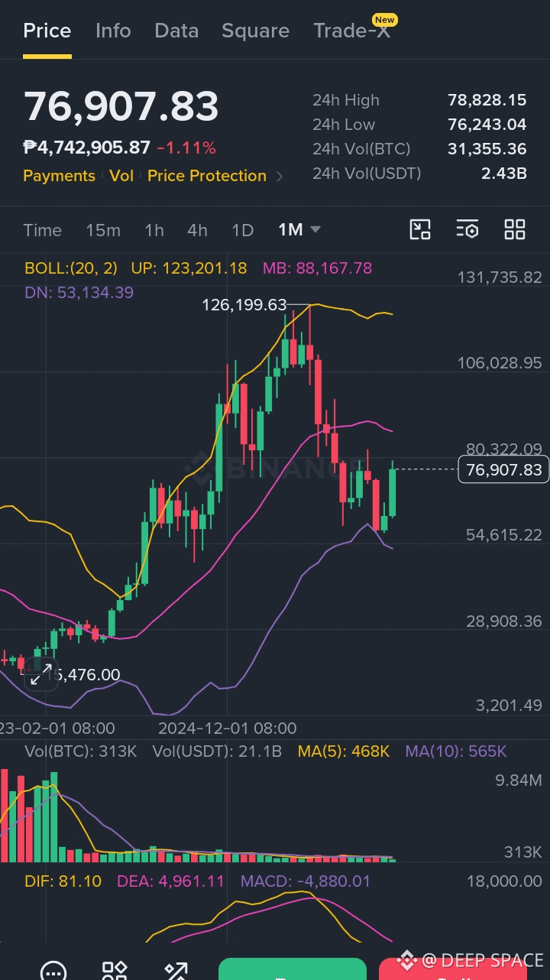Click the current price label 76,907.83 on axis
Screen dimensions: 550x980
(503, 469)
